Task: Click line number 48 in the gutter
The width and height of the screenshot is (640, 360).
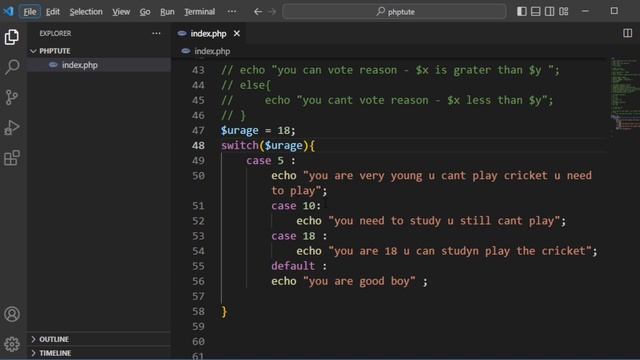Action: pos(198,146)
